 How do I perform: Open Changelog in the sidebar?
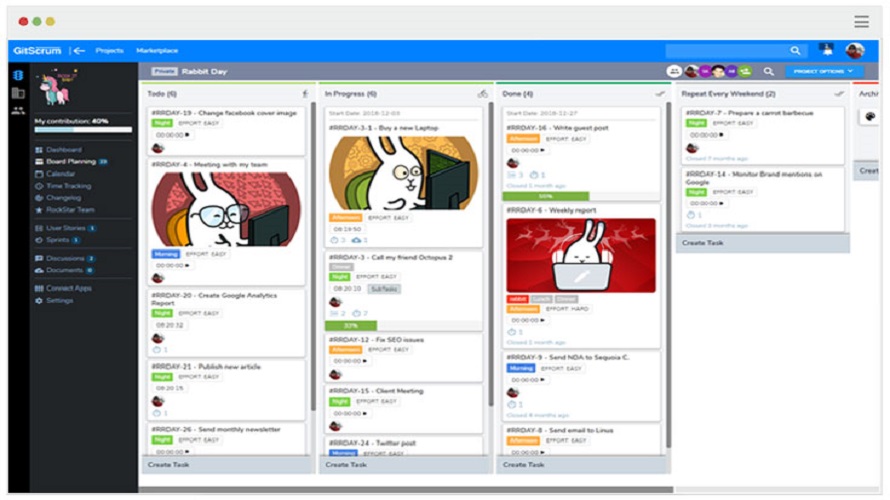click(58, 198)
